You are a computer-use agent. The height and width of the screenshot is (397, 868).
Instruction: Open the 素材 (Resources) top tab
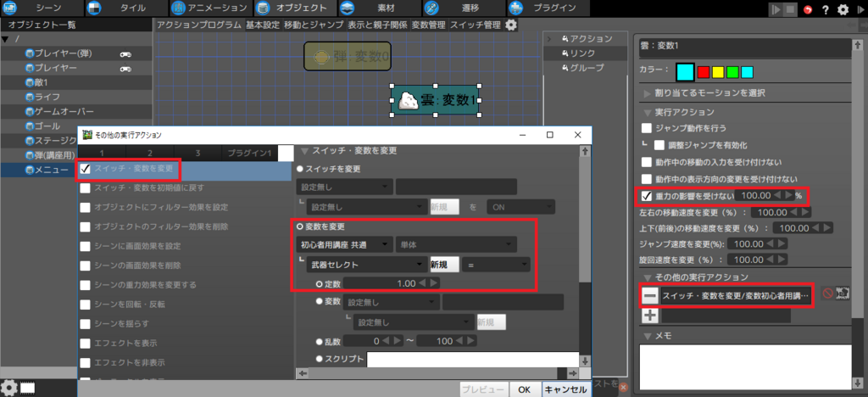tap(380, 8)
